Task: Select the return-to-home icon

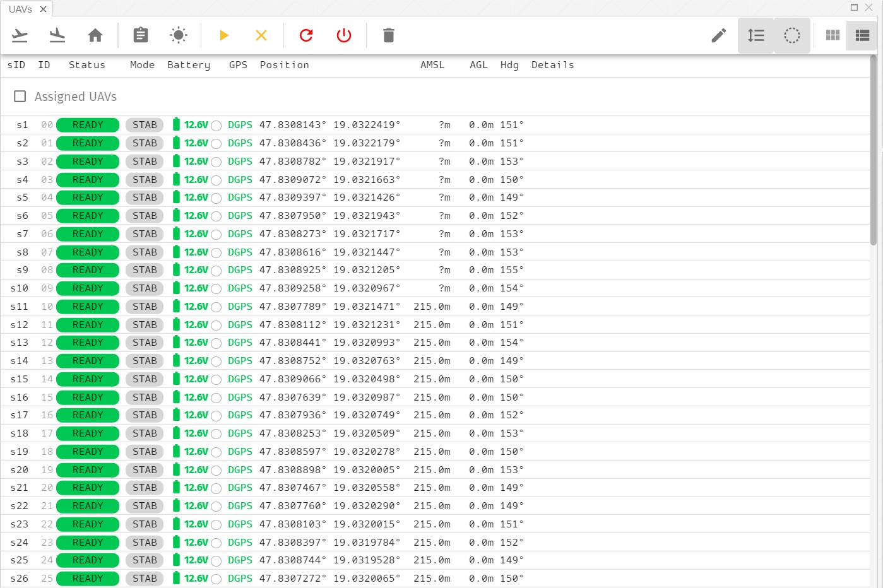Action: pyautogui.click(x=95, y=35)
